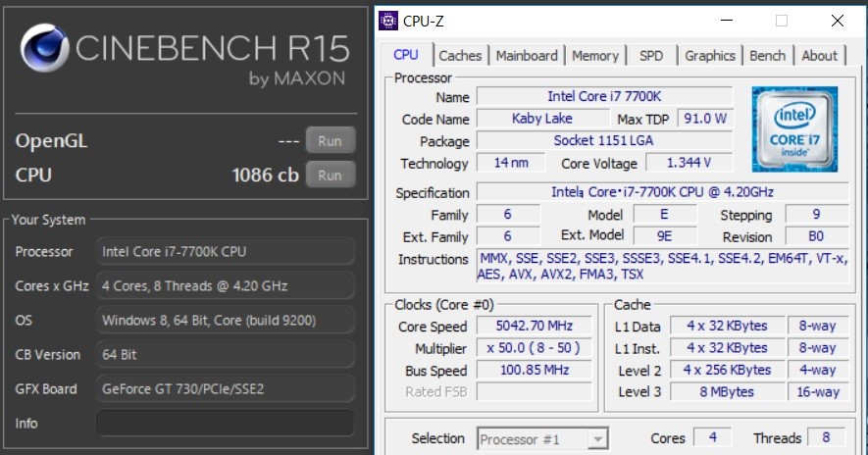Click the L1 Data value 4 x 32 KBytes
Screen dimensions: 868x455
click(728, 326)
